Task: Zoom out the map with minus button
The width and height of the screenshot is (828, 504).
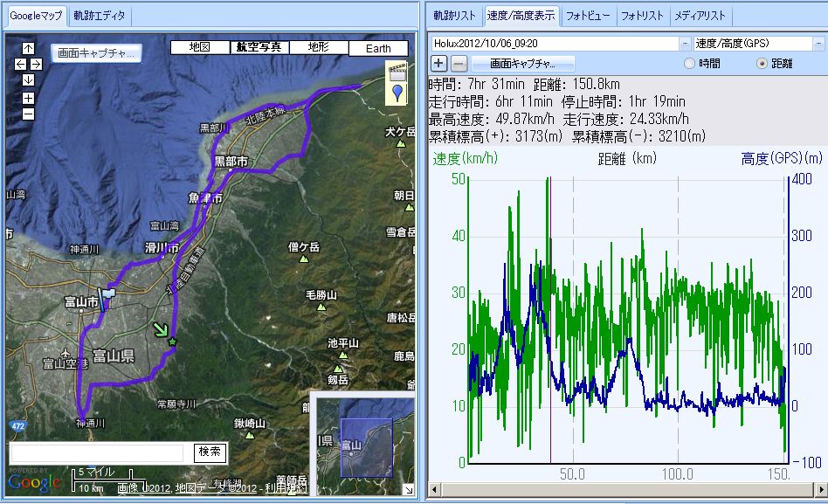Action: pyautogui.click(x=28, y=114)
